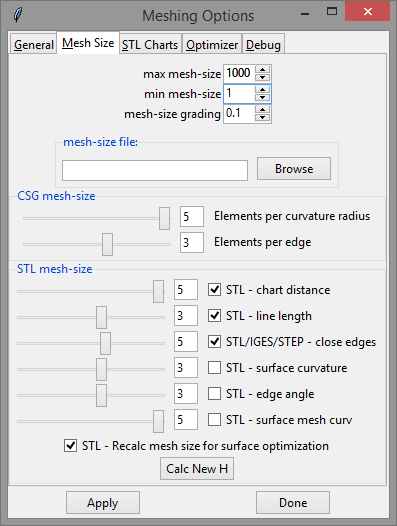This screenshot has height=526, width=397.
Task: Increase mesh-size grading with up arrow
Action: point(262,110)
